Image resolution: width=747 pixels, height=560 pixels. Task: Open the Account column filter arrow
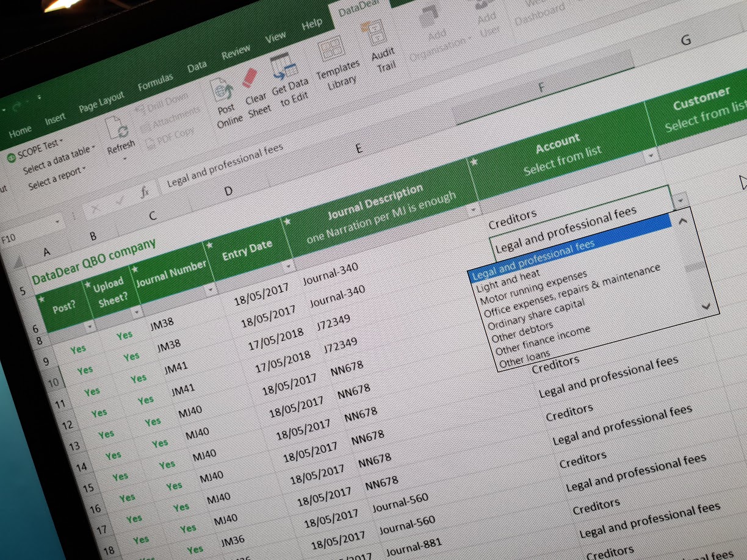tap(651, 156)
